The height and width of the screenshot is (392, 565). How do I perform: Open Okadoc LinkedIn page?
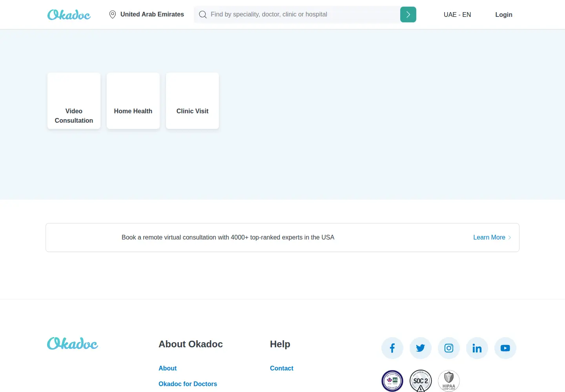(x=477, y=348)
